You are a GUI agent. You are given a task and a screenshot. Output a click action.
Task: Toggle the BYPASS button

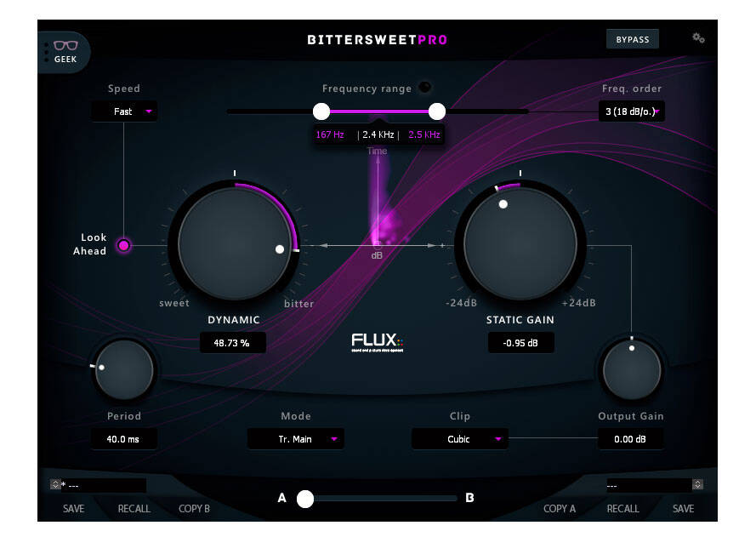[x=632, y=39]
